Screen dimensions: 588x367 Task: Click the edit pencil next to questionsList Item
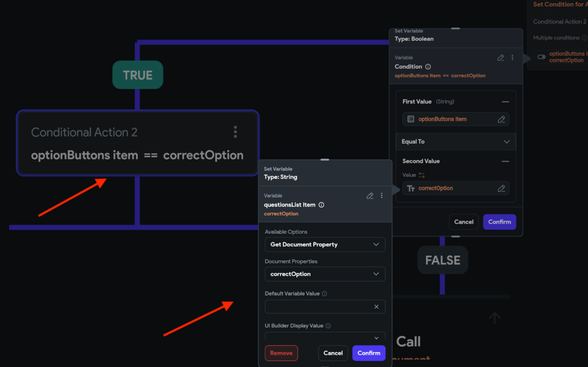click(370, 196)
